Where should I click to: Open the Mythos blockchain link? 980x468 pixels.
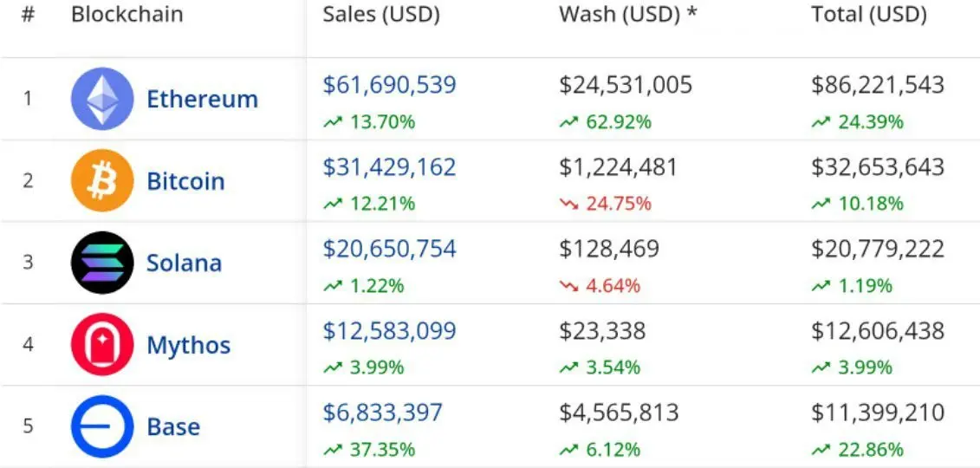point(188,345)
